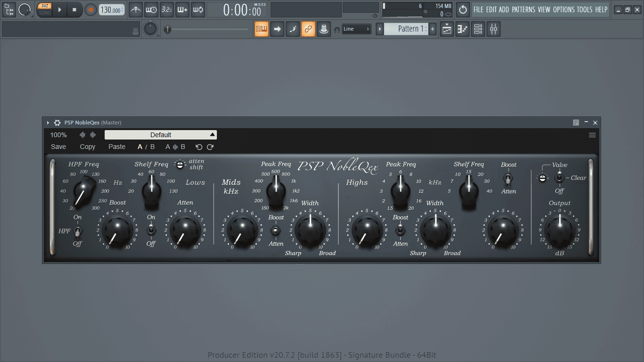Select the A setting slot

click(140, 147)
